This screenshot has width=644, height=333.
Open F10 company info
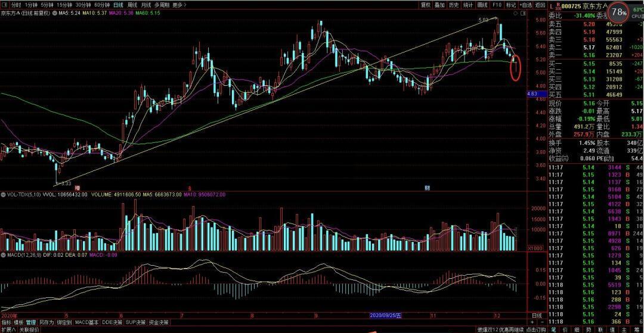[497, 5]
